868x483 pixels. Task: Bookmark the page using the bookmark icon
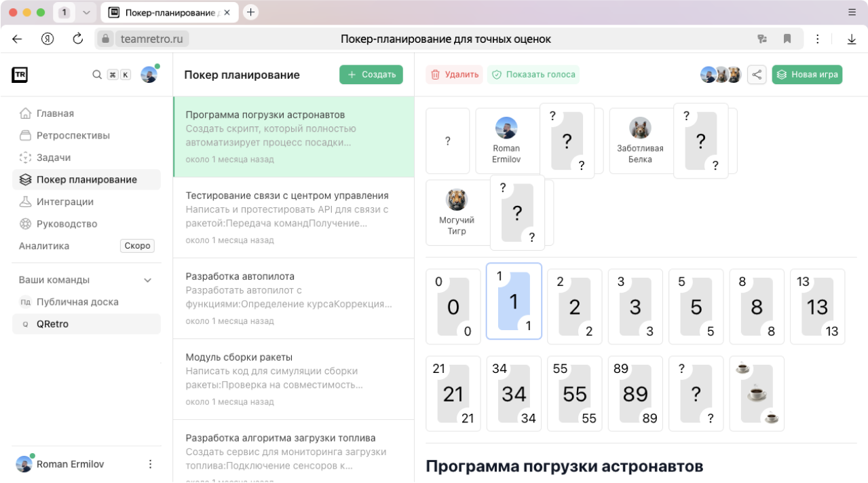tap(787, 39)
